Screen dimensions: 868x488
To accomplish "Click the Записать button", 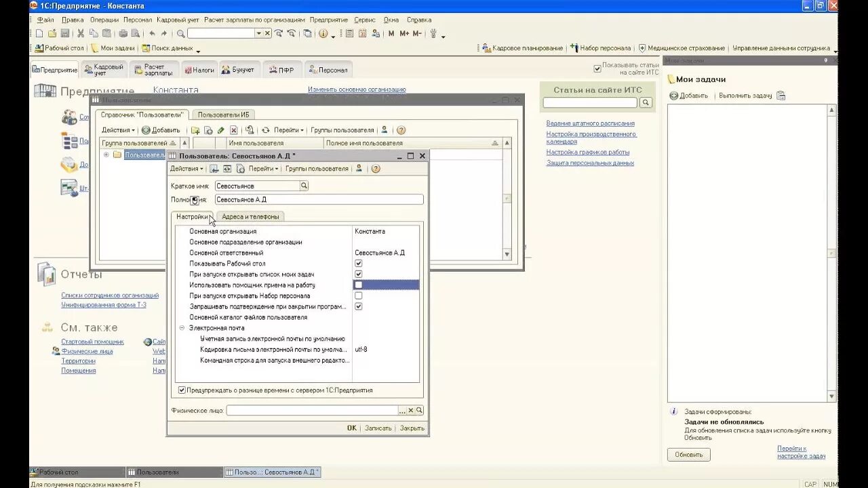I will coord(378,428).
